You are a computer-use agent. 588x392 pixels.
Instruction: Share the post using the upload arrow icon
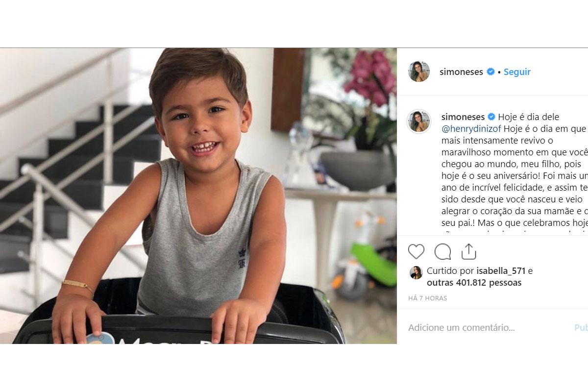469,251
